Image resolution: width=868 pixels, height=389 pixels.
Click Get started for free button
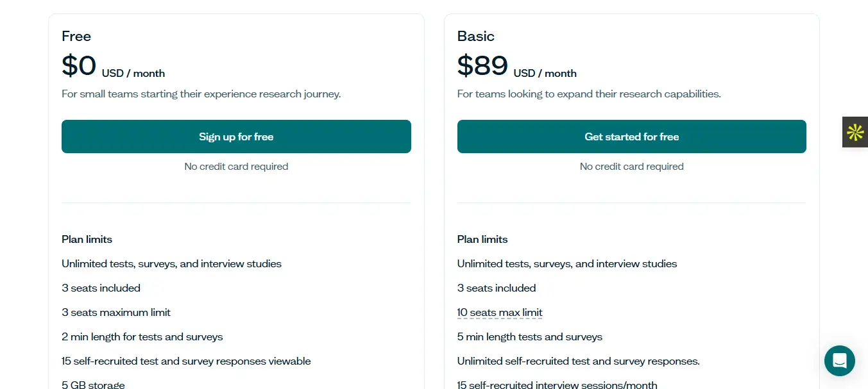point(631,137)
